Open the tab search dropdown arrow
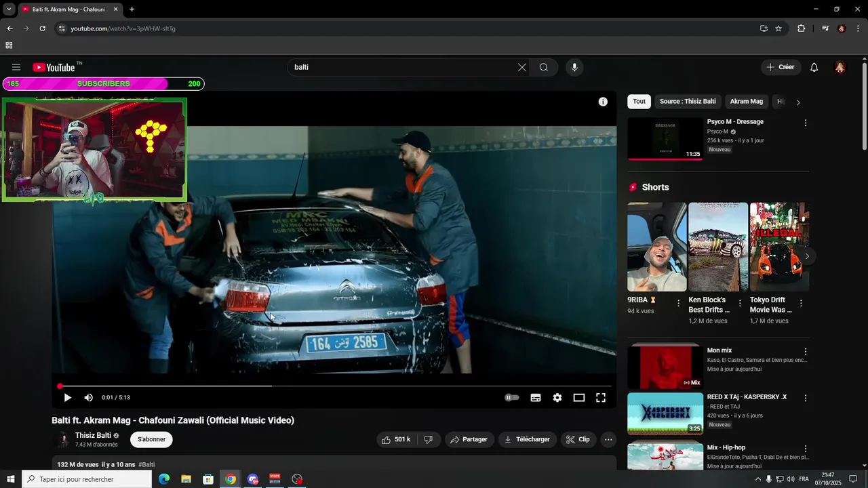Image resolution: width=868 pixels, height=488 pixels. tap(9, 9)
